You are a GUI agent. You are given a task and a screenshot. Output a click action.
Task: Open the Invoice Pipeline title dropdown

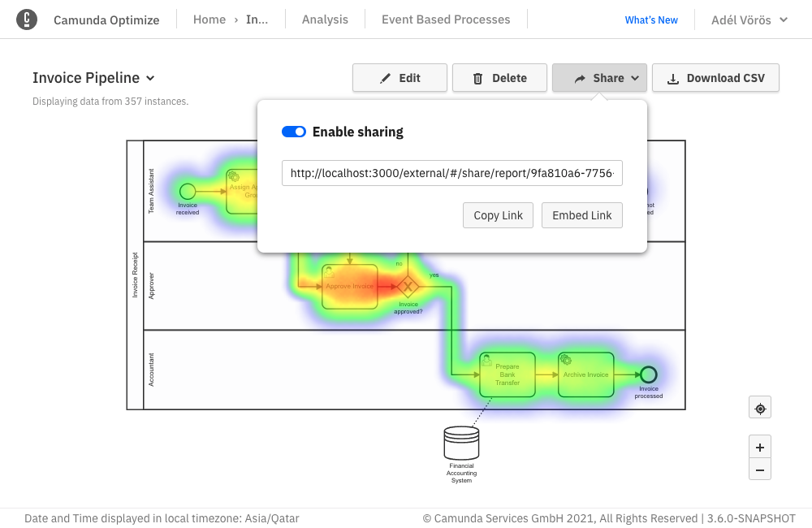(149, 78)
